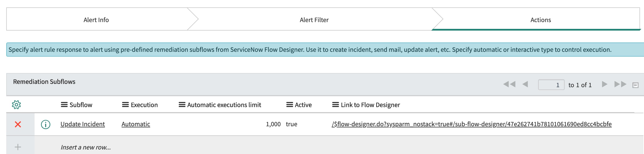Open info preview for Update Incident
Viewport: 644px width, 154px height.
point(46,124)
